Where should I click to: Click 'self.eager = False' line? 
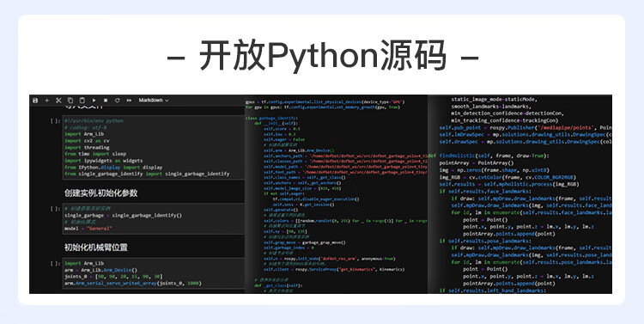click(x=284, y=139)
